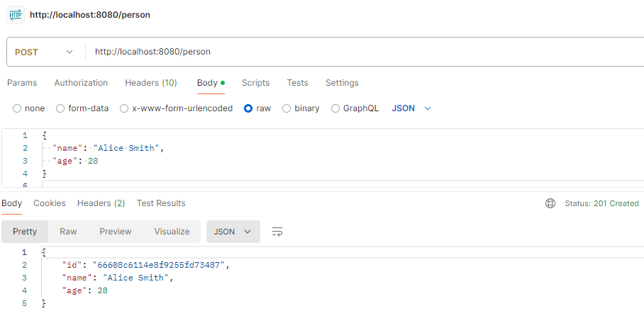Switch to the Scripts tab
This screenshot has width=644, height=323.
click(255, 83)
